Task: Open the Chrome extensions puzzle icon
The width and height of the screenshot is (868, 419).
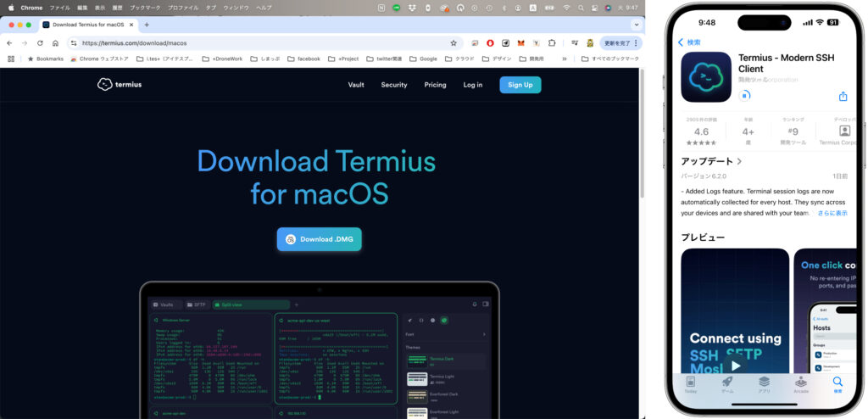Action: coord(552,43)
